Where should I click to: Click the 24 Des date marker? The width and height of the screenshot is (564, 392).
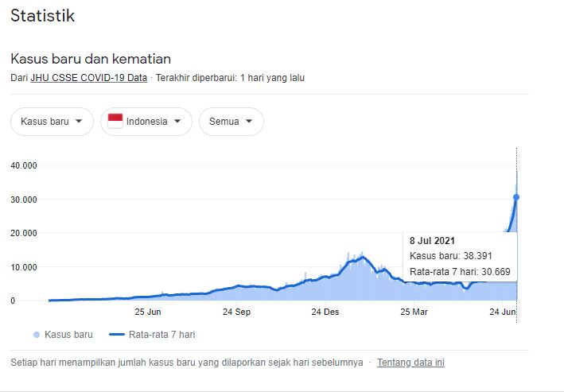point(325,312)
